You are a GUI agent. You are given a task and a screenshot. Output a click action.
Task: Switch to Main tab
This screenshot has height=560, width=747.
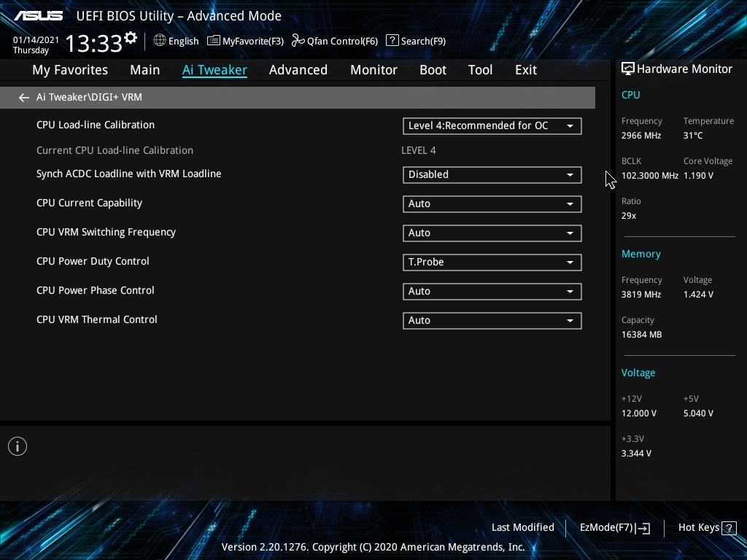pos(145,70)
